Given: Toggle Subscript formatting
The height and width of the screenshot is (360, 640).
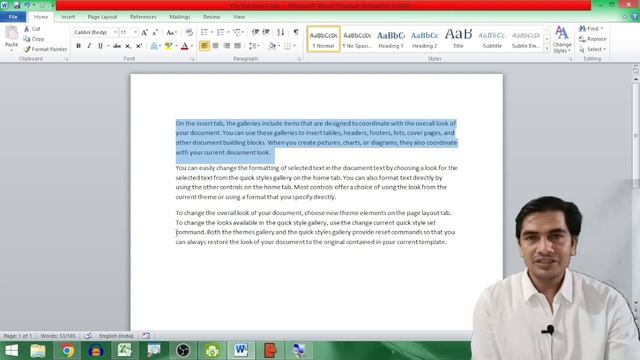Looking at the screenshot, I should click(128, 46).
